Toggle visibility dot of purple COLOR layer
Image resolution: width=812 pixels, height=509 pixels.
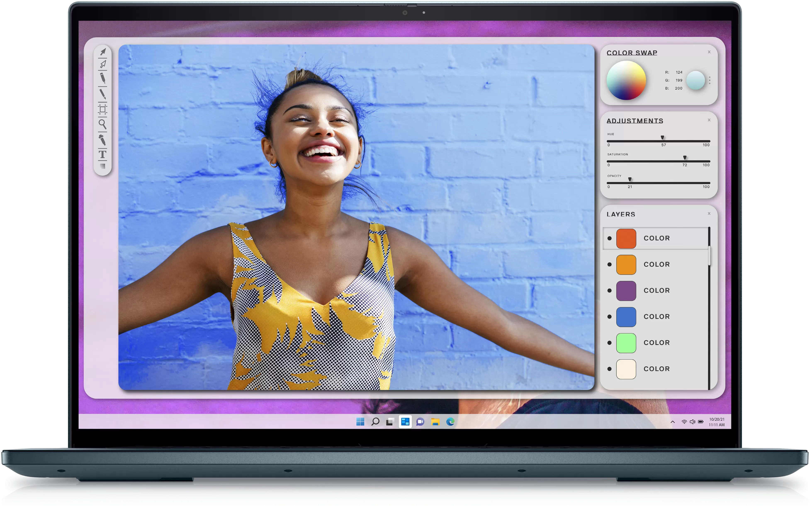609,291
